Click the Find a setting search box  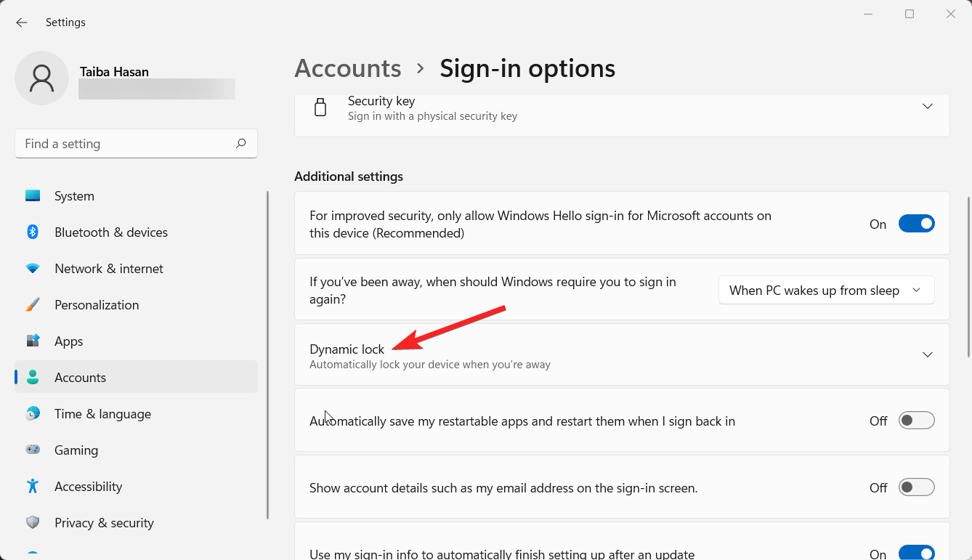[x=127, y=144]
